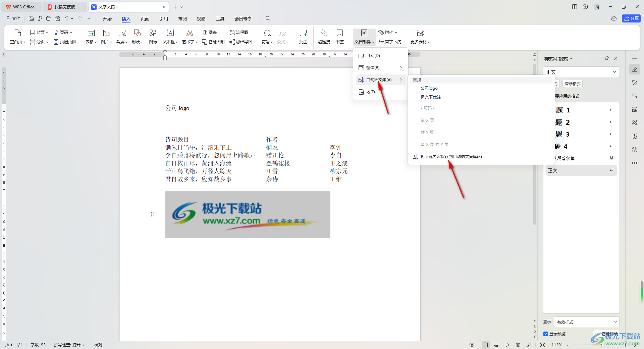644x349 pixels.
Task: Insert a flowchart
Action: (x=239, y=33)
